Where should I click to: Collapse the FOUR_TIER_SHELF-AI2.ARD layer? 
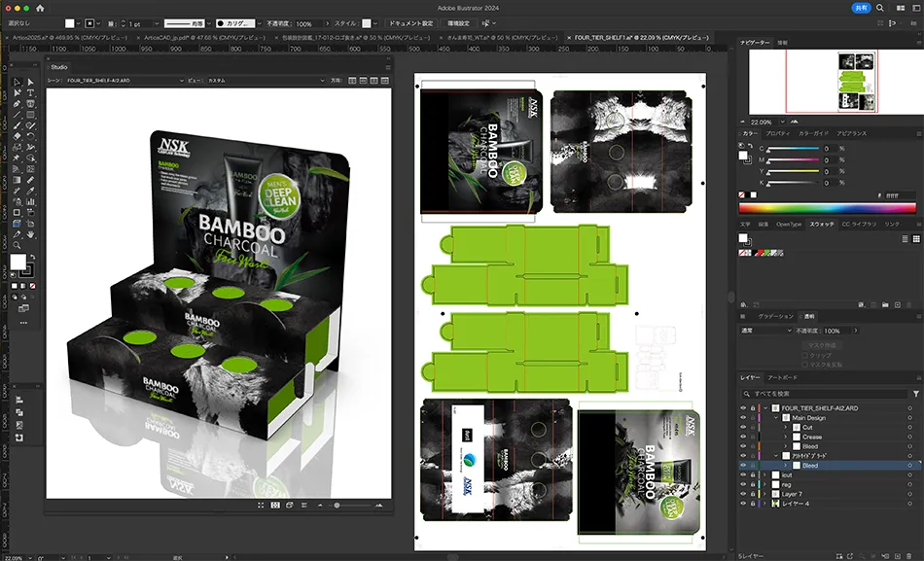(765, 408)
